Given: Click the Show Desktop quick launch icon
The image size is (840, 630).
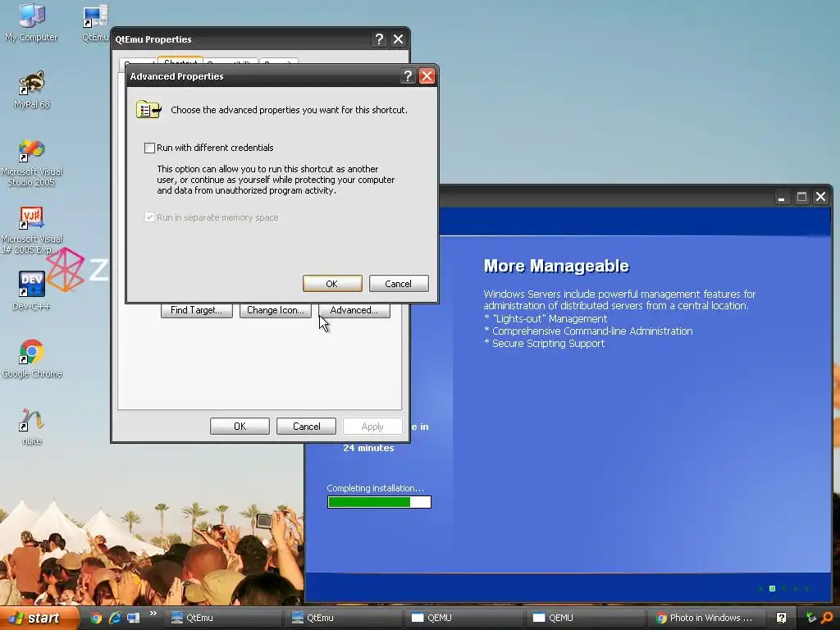Looking at the screenshot, I should [x=134, y=618].
